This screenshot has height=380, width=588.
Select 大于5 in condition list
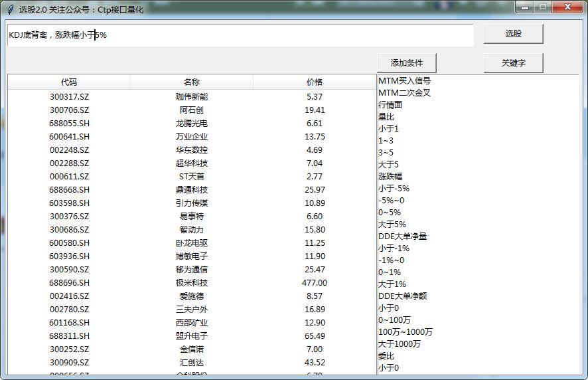click(x=388, y=165)
